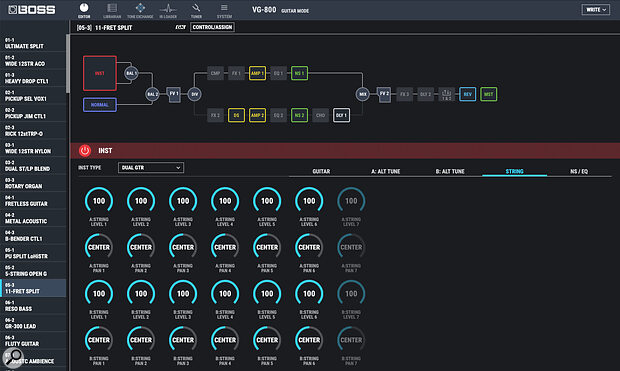Select the NORMAL pickup block
The height and width of the screenshot is (371, 620).
coord(100,105)
